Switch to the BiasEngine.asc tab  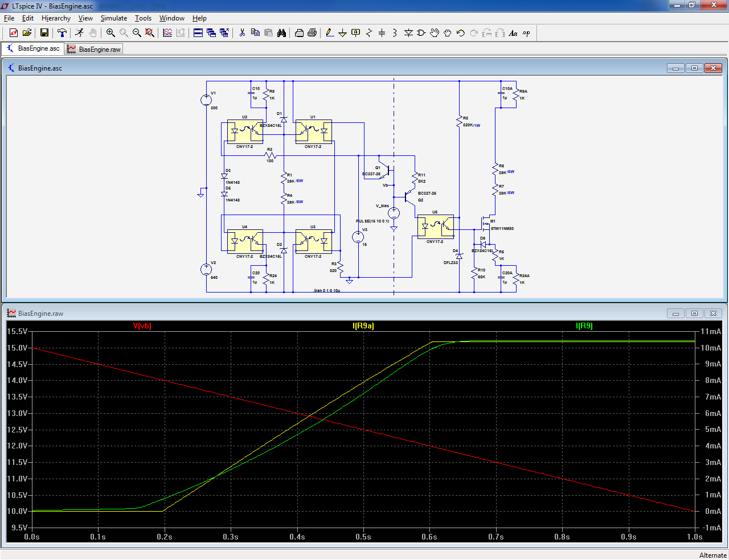(x=33, y=48)
